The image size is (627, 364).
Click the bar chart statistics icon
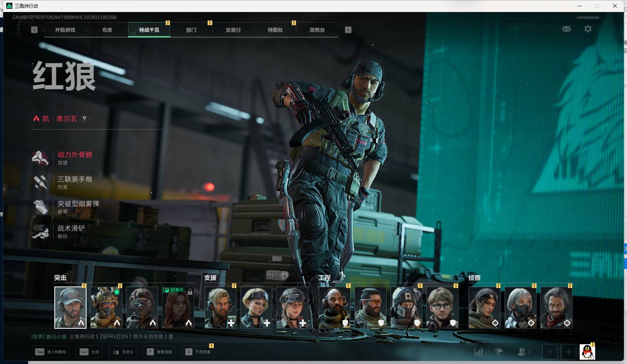479,352
